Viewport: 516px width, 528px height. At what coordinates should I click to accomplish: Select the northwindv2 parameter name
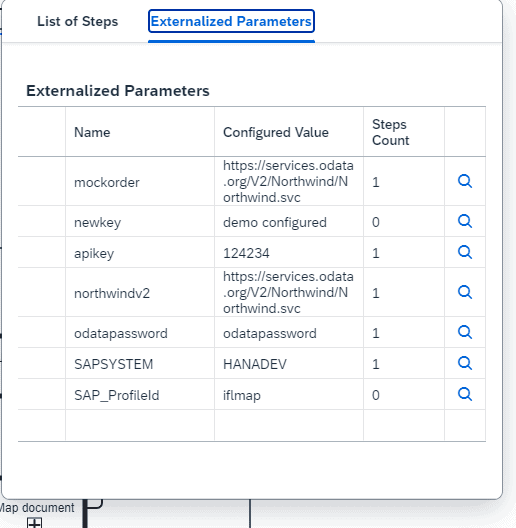pyautogui.click(x=112, y=294)
